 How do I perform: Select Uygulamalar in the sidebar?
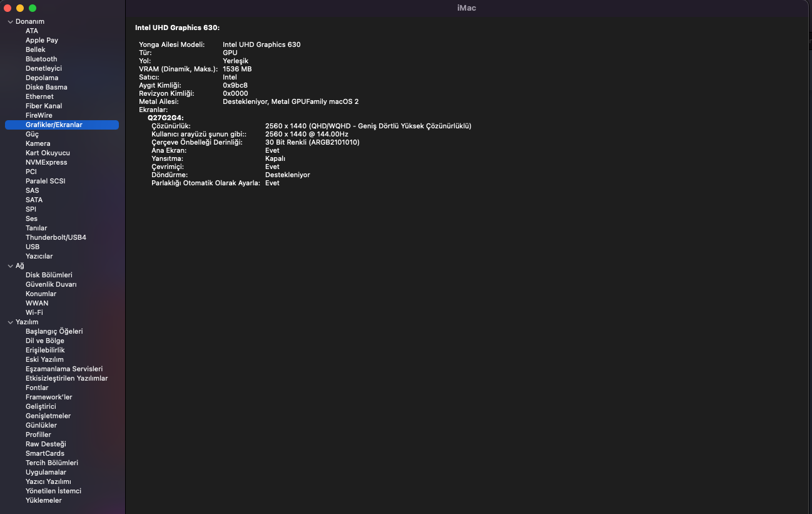tap(46, 472)
